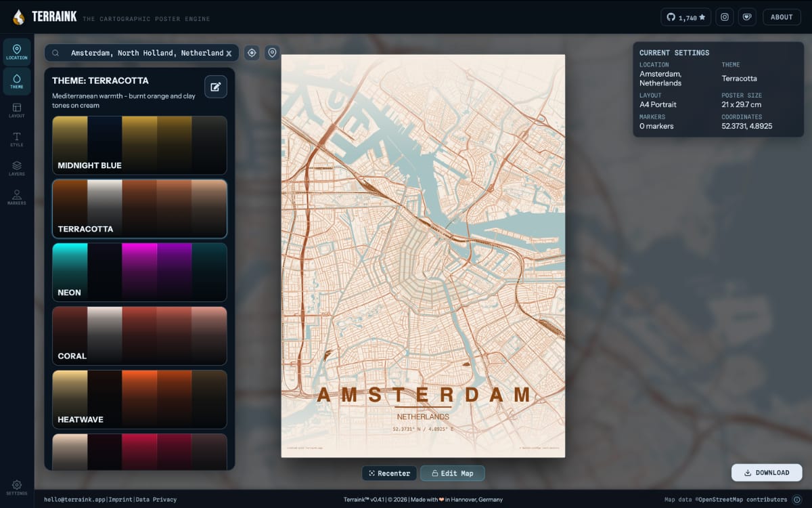The width and height of the screenshot is (812, 508).
Task: Open the Location panel in sidebar
Action: 17,52
